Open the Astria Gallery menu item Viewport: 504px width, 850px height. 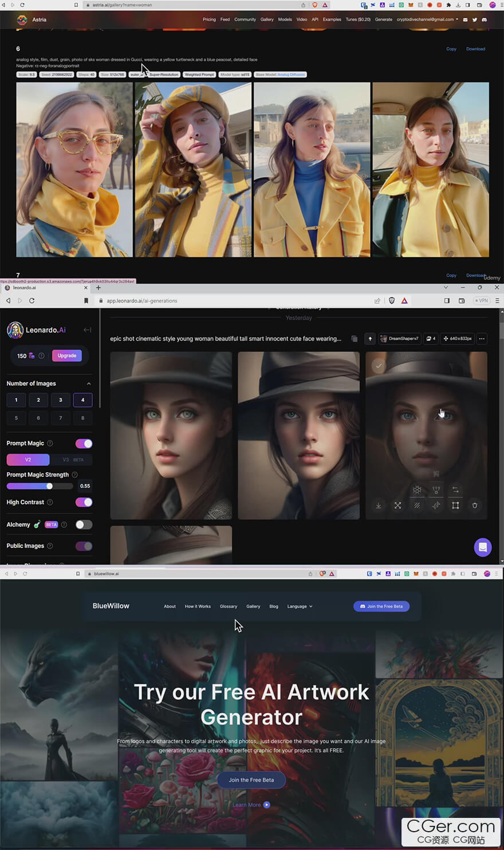pos(267,19)
